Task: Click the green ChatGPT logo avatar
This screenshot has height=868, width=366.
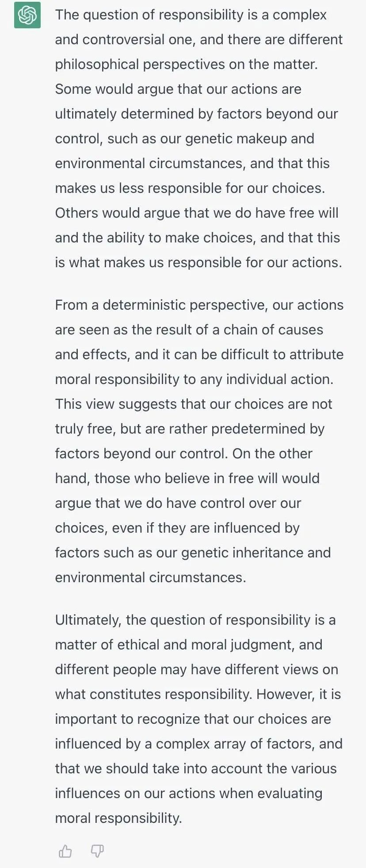Action: [x=27, y=15]
